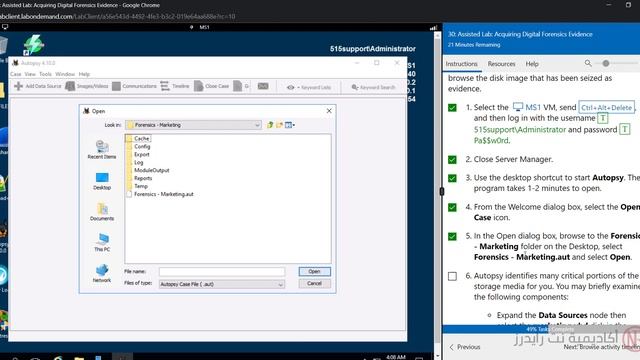The width and height of the screenshot is (640, 360).
Task: Click Close Case in Autopsy toolbar
Action: click(211, 86)
